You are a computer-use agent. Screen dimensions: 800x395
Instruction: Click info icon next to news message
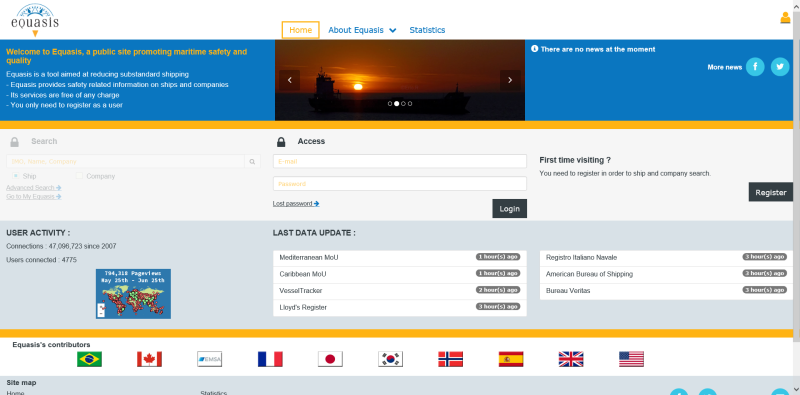tap(535, 49)
